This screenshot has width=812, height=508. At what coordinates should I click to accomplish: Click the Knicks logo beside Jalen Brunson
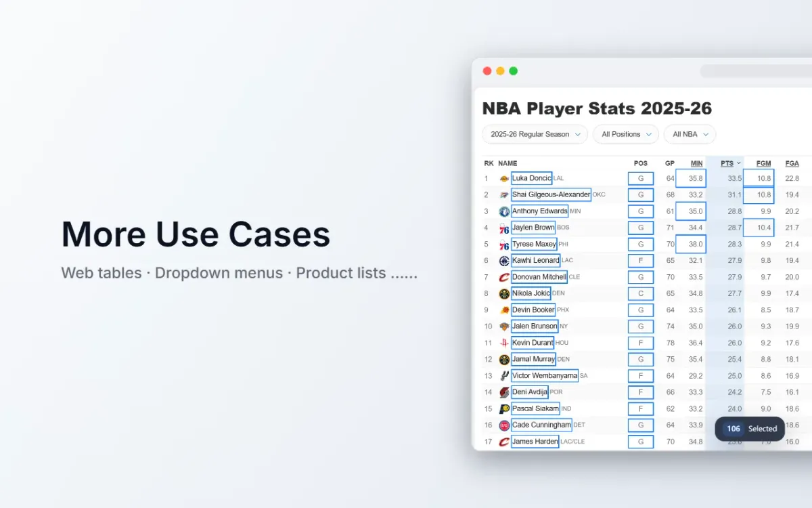point(504,326)
